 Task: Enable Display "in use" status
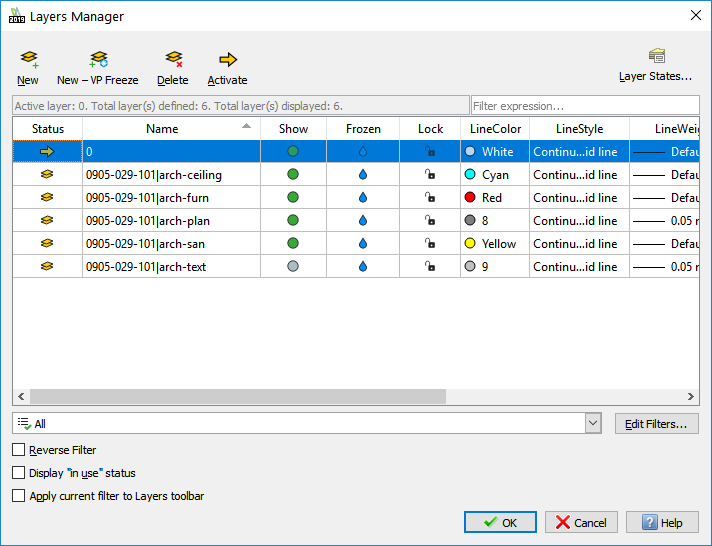(x=19, y=473)
